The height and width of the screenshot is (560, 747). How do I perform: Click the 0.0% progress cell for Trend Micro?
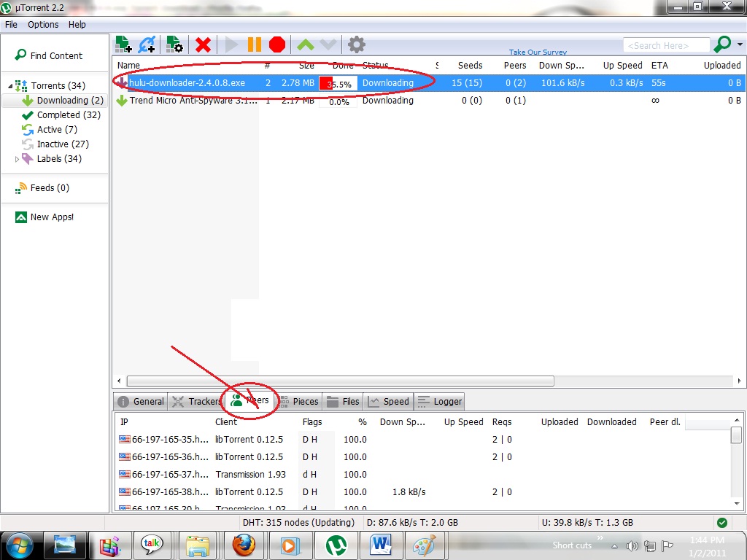pyautogui.click(x=338, y=101)
